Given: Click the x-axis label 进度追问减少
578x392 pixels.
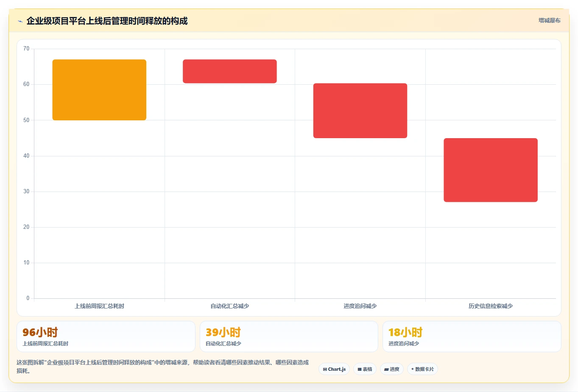Looking at the screenshot, I should click(360, 306).
